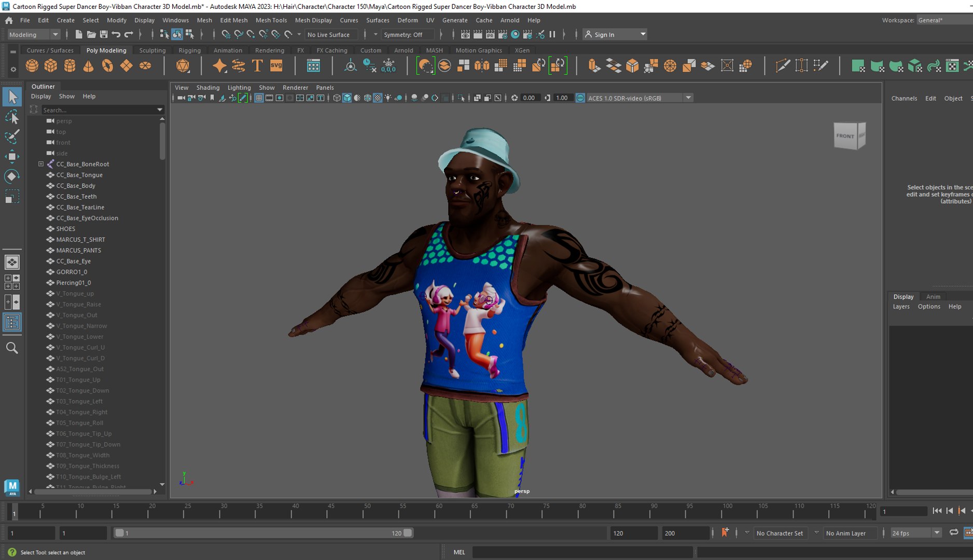Viewport: 973px width, 560px height.
Task: Click Layers in the layer editor
Action: point(901,307)
